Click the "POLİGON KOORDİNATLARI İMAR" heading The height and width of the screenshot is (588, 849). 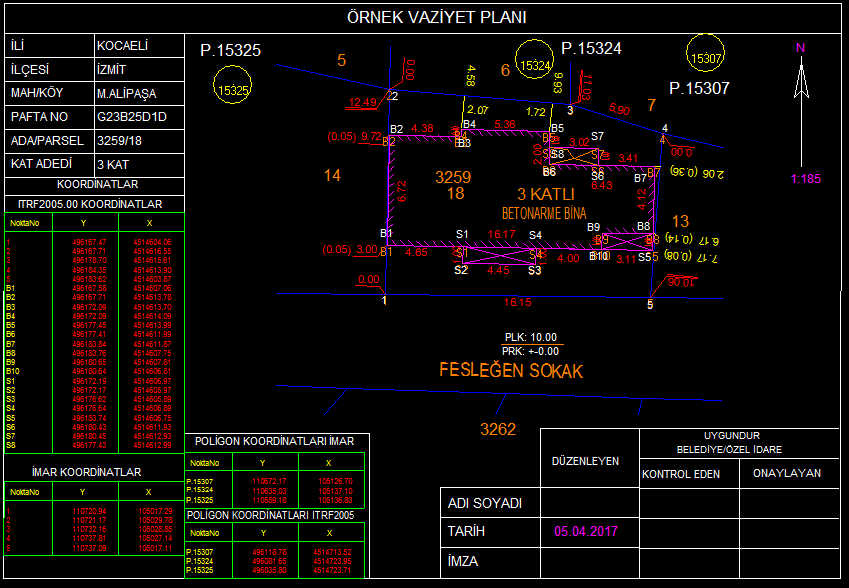(x=275, y=441)
